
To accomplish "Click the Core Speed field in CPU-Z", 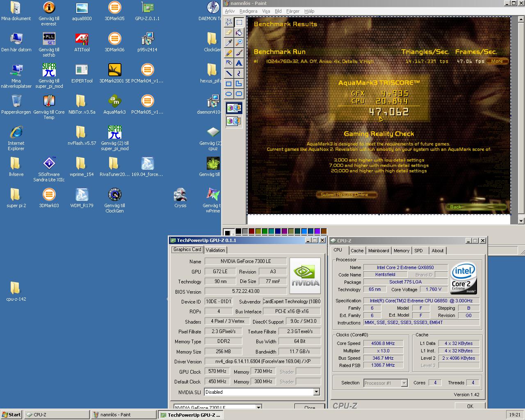I will point(383,344).
